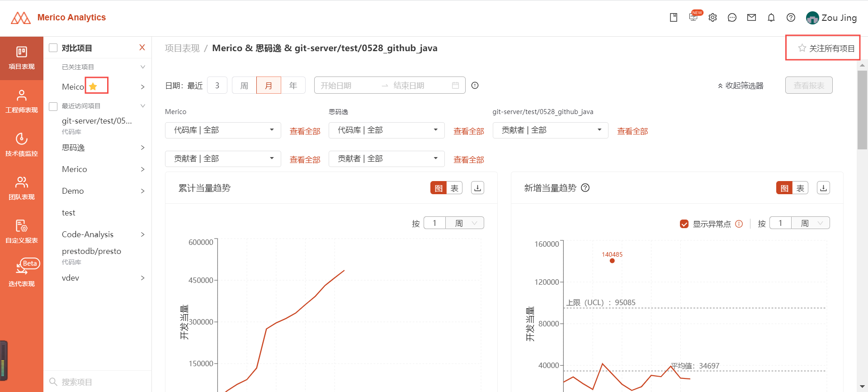The image size is (868, 392).
Task: Go to 团队表现 in sidebar
Action: [22, 188]
